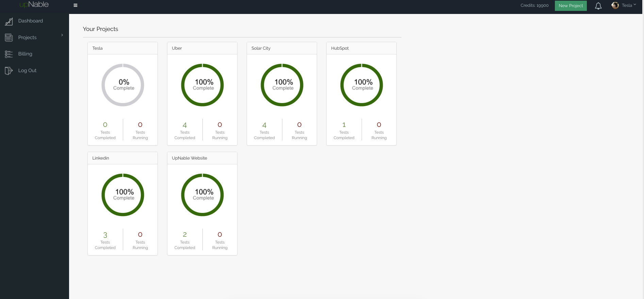Open the Tesla user dropdown arrow
644x299 pixels.
[635, 5]
